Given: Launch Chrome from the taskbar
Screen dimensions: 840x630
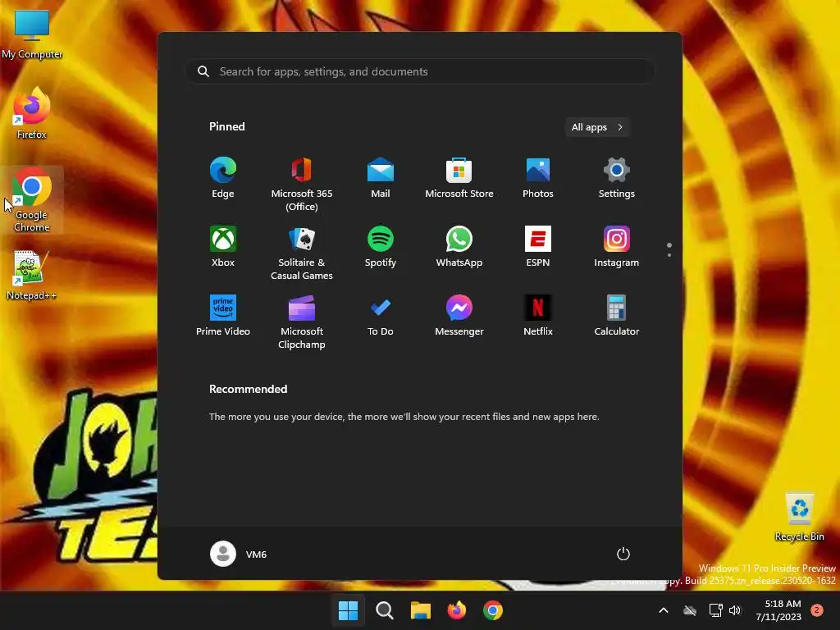Looking at the screenshot, I should tap(493, 610).
